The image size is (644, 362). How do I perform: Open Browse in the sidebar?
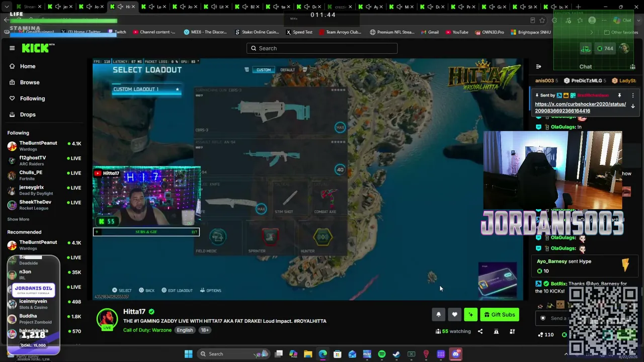click(30, 82)
